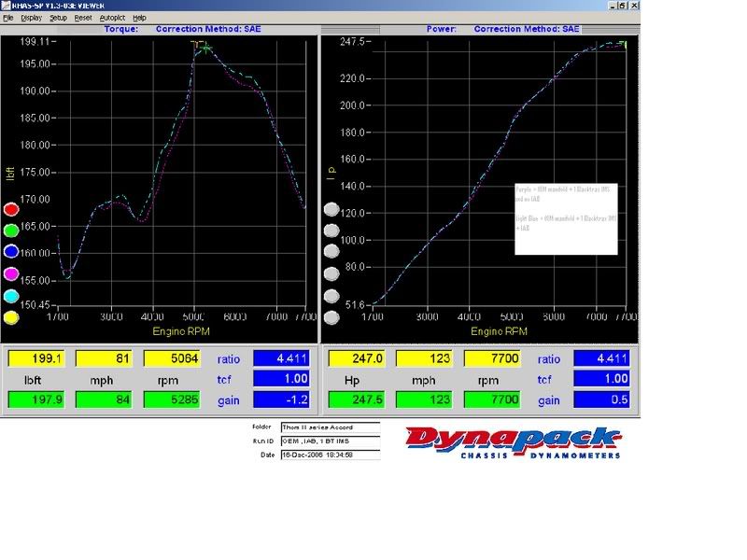
Task: Click the 'tcf' label in power panel
Action: tap(544, 380)
